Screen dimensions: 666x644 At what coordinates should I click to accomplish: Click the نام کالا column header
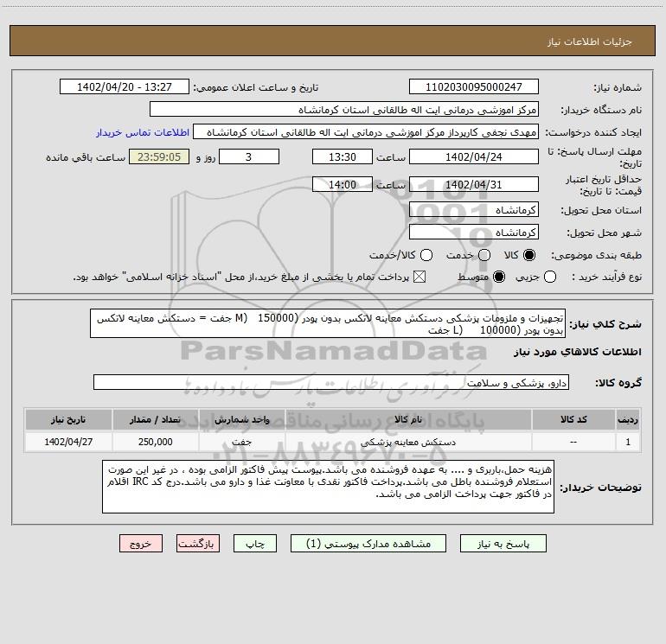click(x=408, y=420)
